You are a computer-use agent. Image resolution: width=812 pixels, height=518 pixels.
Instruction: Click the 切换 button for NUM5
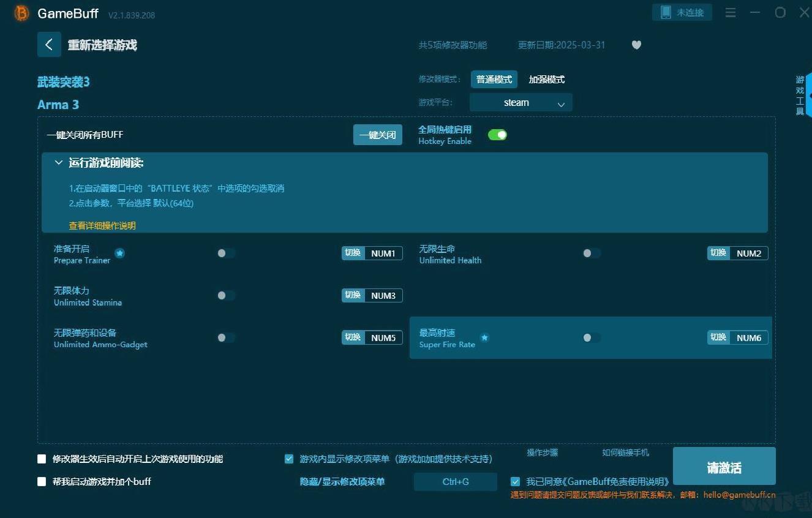point(353,337)
